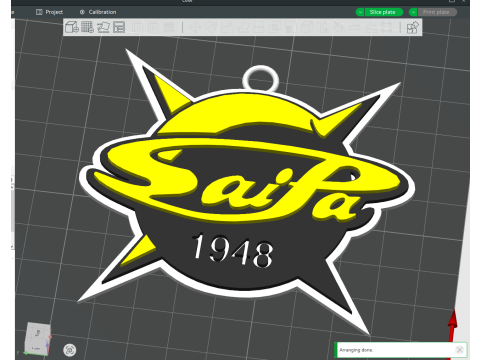Click the Arrange all objects icon
The height and width of the screenshot is (360, 480).
pos(119,27)
